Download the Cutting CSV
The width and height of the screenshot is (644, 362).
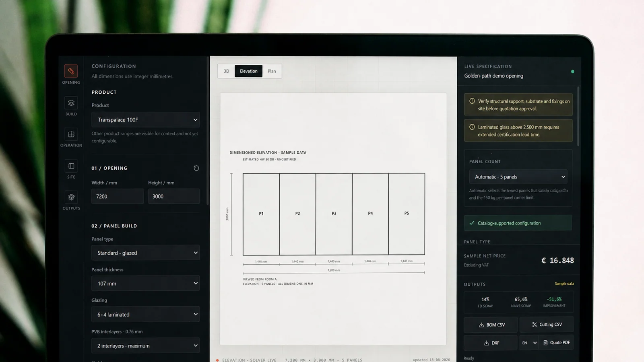pyautogui.click(x=547, y=325)
